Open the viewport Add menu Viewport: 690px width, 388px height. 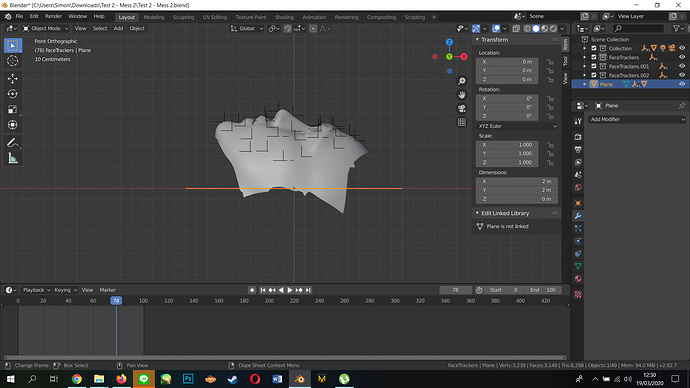click(x=118, y=29)
